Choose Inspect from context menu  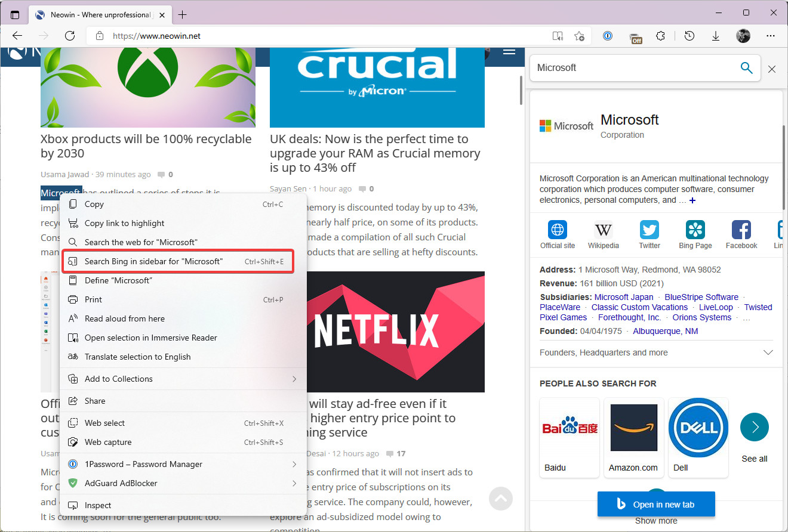pos(98,505)
